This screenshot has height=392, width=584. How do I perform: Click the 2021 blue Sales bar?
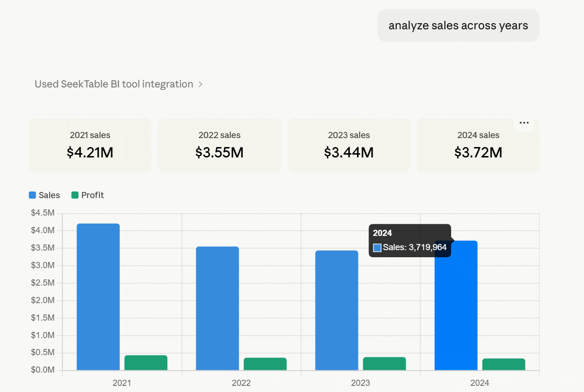pyautogui.click(x=98, y=297)
